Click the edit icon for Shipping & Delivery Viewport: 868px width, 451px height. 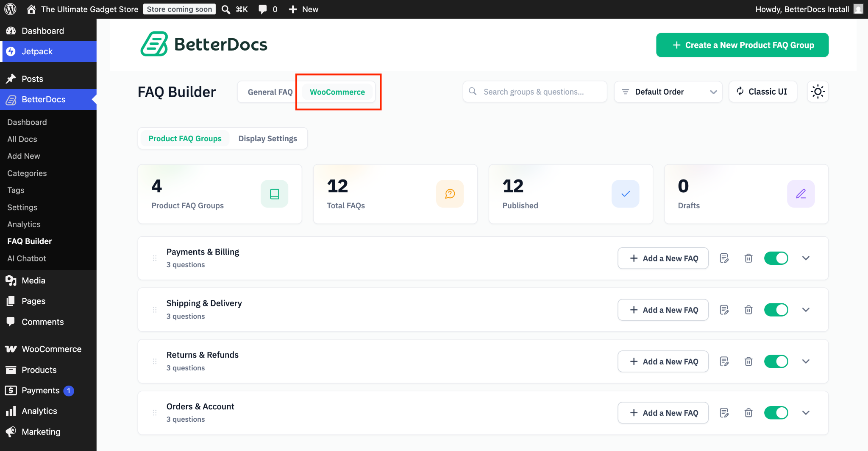(724, 310)
